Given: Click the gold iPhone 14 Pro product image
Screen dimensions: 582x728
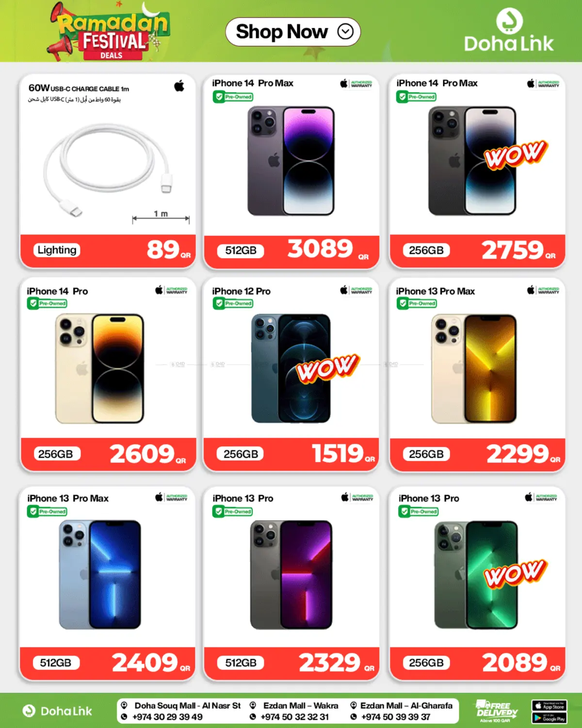Looking at the screenshot, I should [x=99, y=368].
